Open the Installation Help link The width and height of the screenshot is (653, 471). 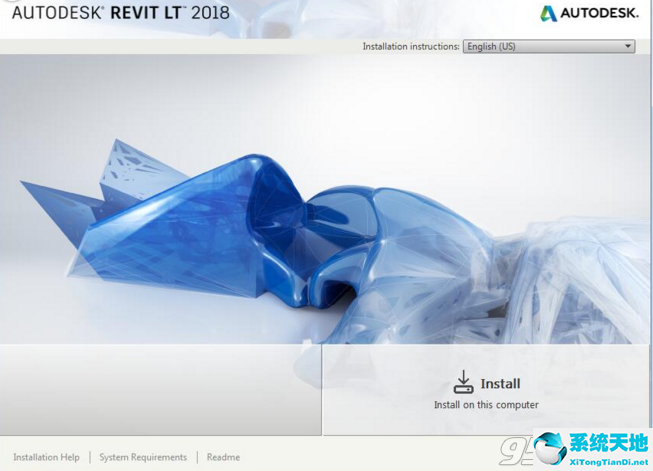click(46, 457)
